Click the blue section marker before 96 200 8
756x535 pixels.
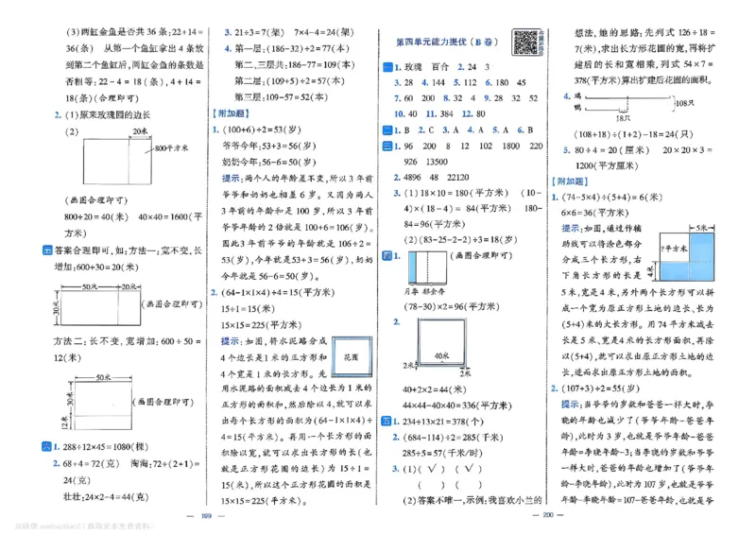tap(387, 147)
